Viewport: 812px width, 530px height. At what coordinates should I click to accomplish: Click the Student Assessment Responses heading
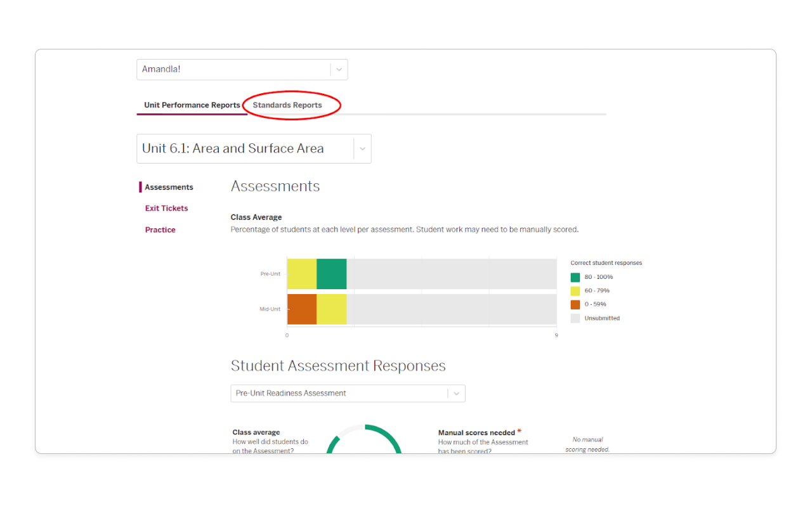point(338,365)
